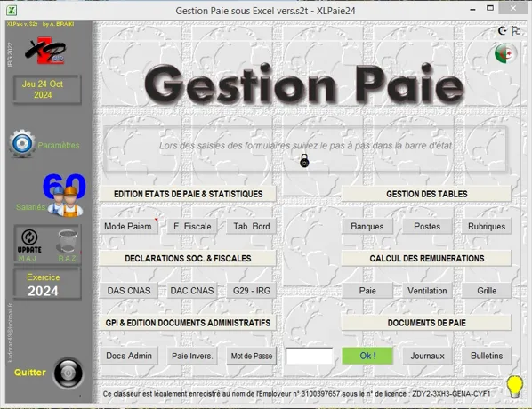Minimize the XLPaie24 window

tap(472, 10)
